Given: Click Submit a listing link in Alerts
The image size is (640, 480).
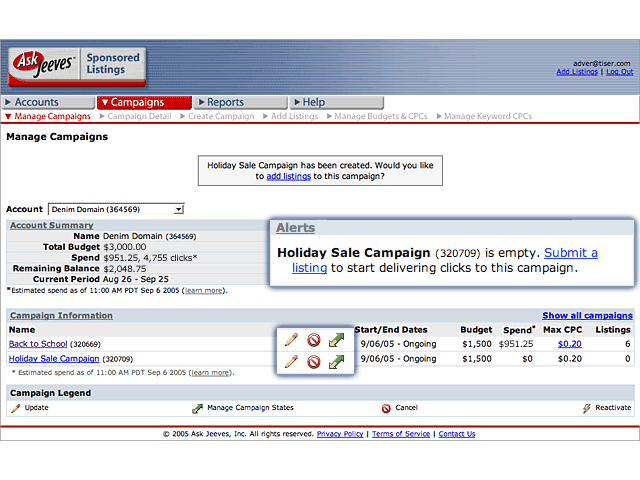Looking at the screenshot, I should coord(571,253).
